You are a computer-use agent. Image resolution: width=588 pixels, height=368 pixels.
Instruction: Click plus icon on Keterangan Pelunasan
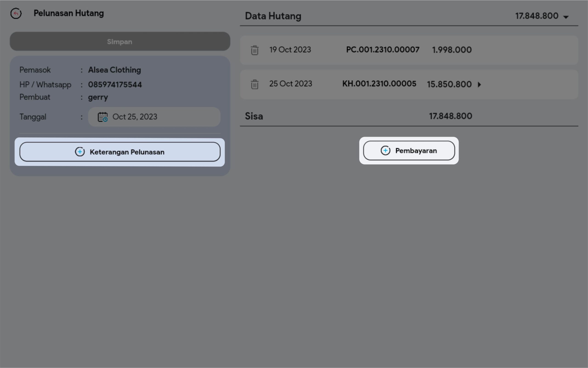click(80, 152)
